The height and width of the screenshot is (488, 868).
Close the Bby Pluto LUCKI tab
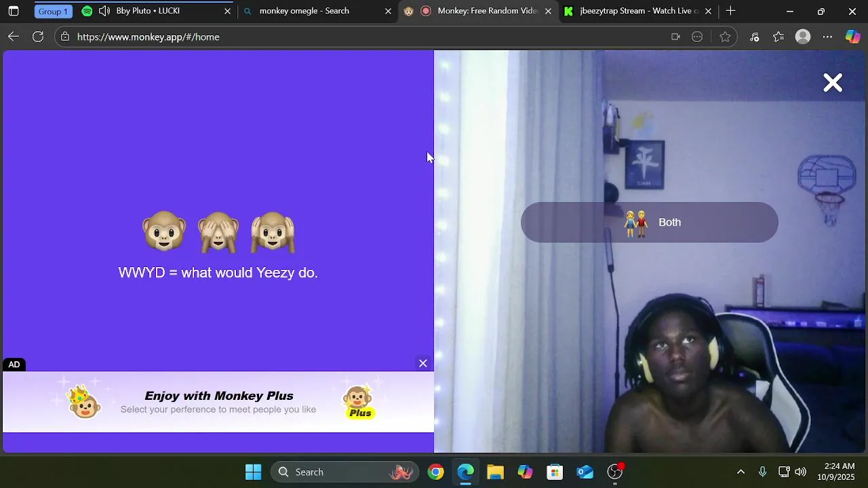coord(227,12)
